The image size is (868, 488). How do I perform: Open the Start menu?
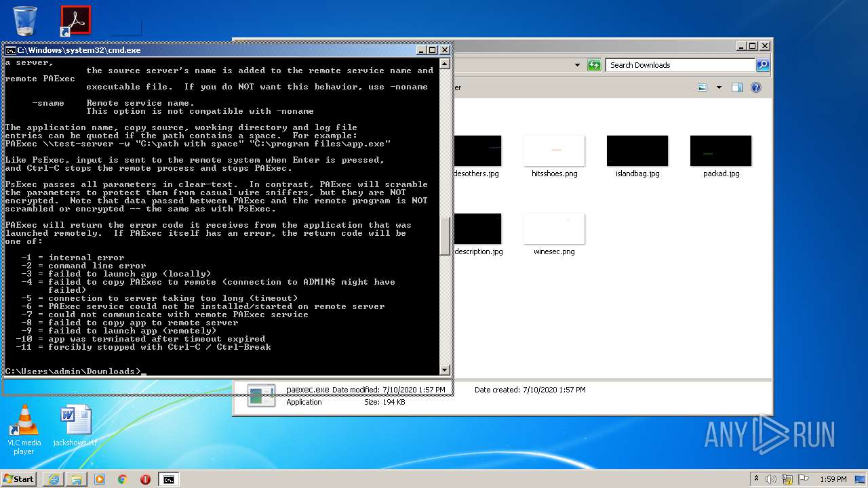tap(18, 479)
